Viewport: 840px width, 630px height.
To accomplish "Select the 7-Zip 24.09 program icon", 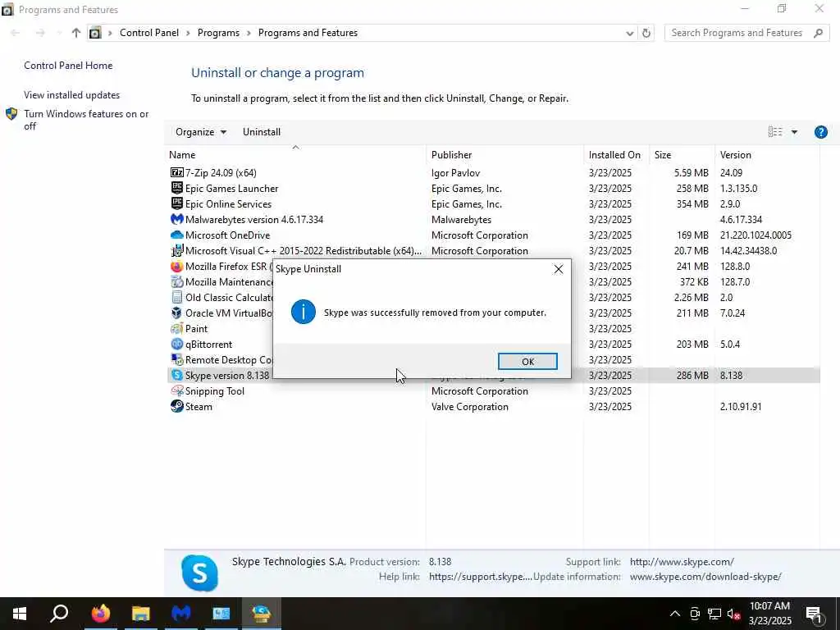I will (177, 172).
